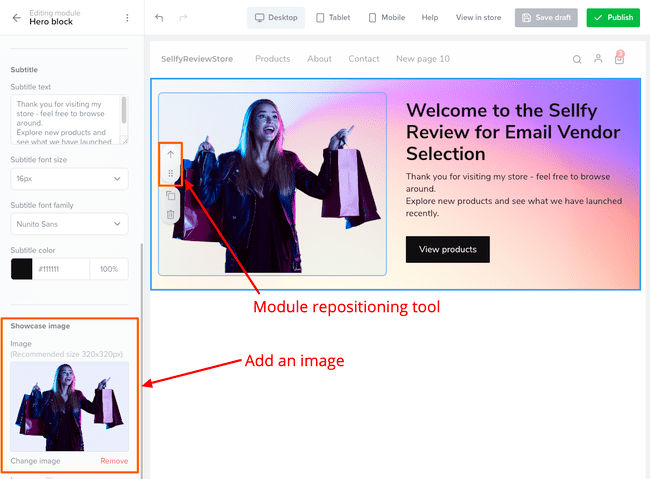This screenshot has width=650, height=479.
Task: Edit the #111111 hex color field
Action: [61, 269]
